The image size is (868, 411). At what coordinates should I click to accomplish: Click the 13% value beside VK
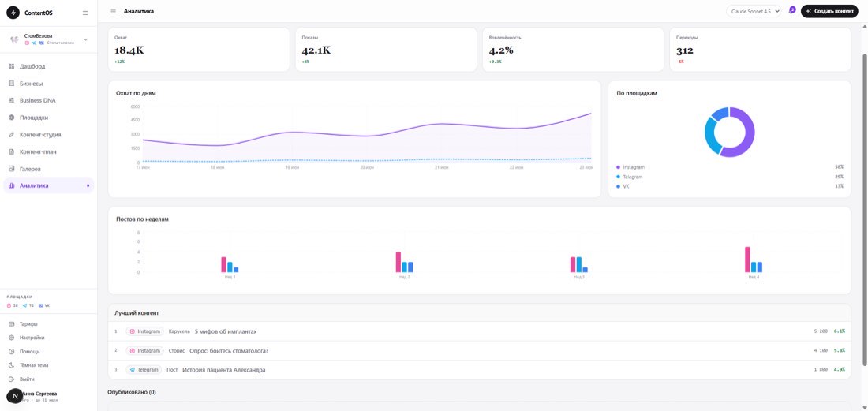point(840,186)
